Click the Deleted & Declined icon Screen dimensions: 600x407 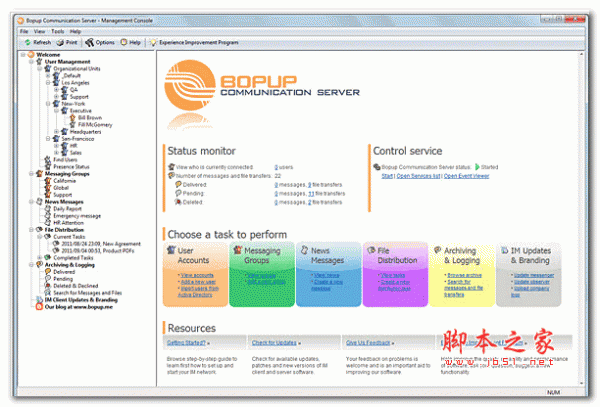[48, 285]
